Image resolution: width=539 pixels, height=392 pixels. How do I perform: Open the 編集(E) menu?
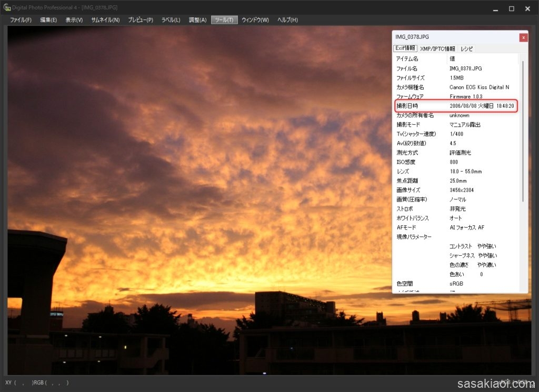tap(48, 20)
